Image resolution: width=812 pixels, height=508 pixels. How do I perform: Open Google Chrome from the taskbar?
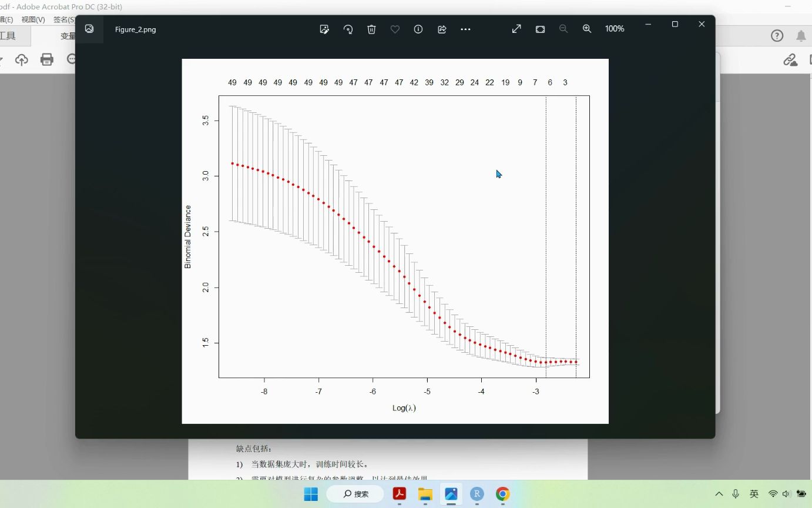coord(502,494)
